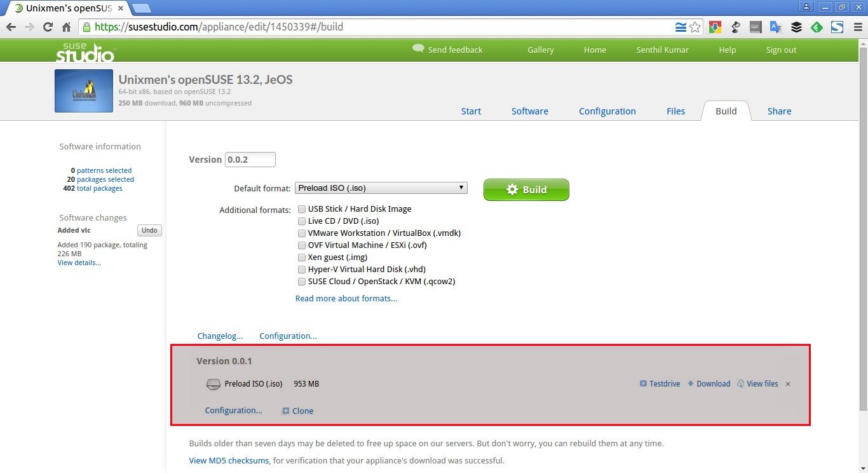Open Senthil Kumar account menu

coord(663,50)
